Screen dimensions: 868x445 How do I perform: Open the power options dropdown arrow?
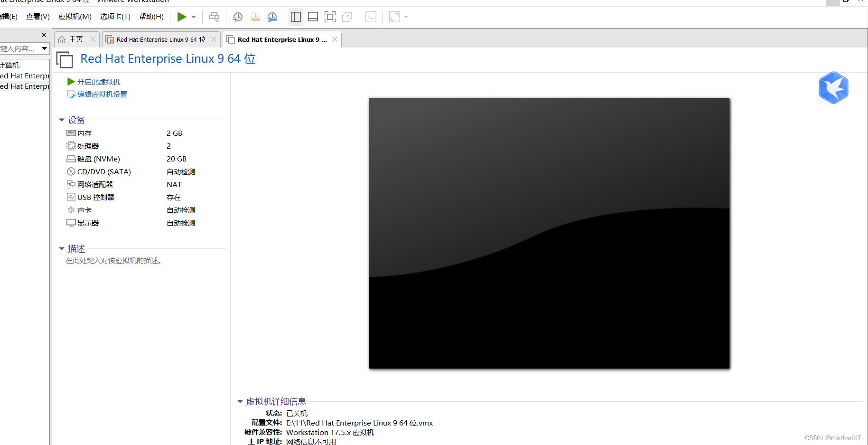click(194, 17)
